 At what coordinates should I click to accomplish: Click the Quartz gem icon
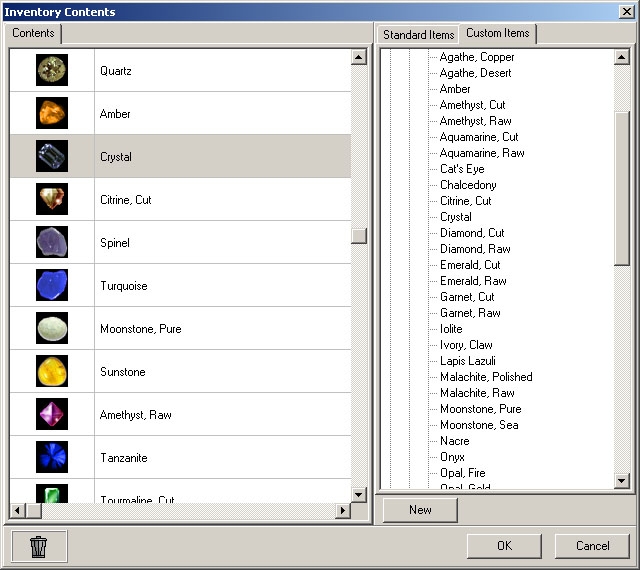point(52,71)
